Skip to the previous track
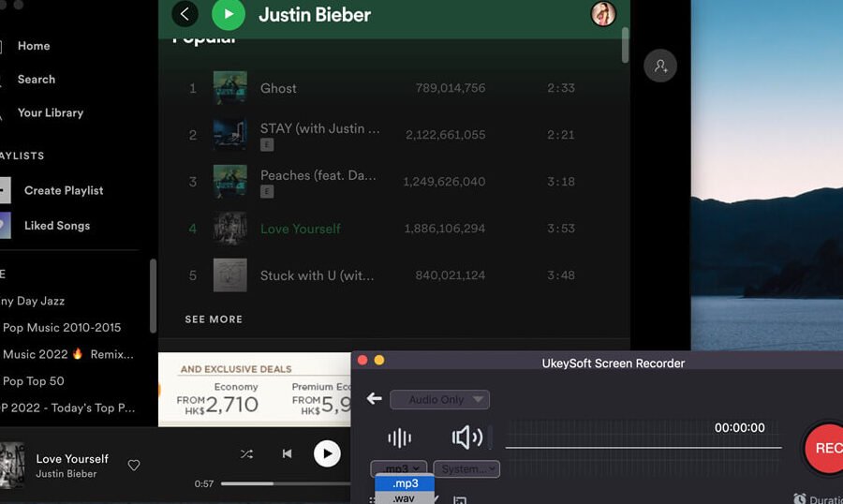The height and width of the screenshot is (504, 843). tap(288, 454)
